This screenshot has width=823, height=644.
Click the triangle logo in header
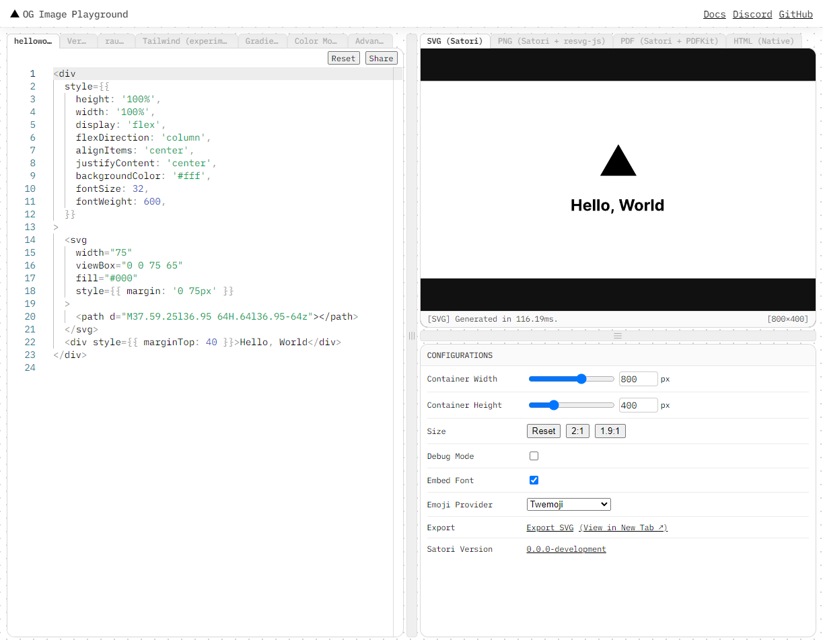[x=15, y=14]
